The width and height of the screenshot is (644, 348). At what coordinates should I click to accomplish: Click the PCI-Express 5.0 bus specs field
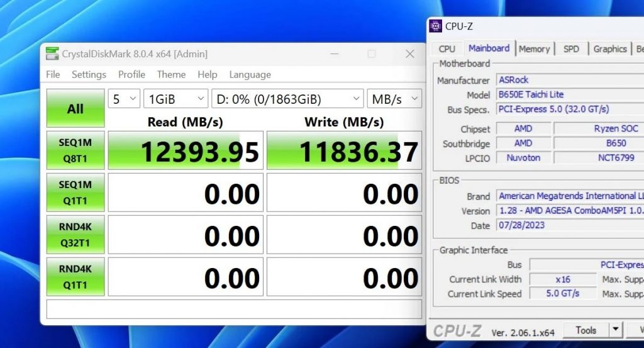point(570,109)
